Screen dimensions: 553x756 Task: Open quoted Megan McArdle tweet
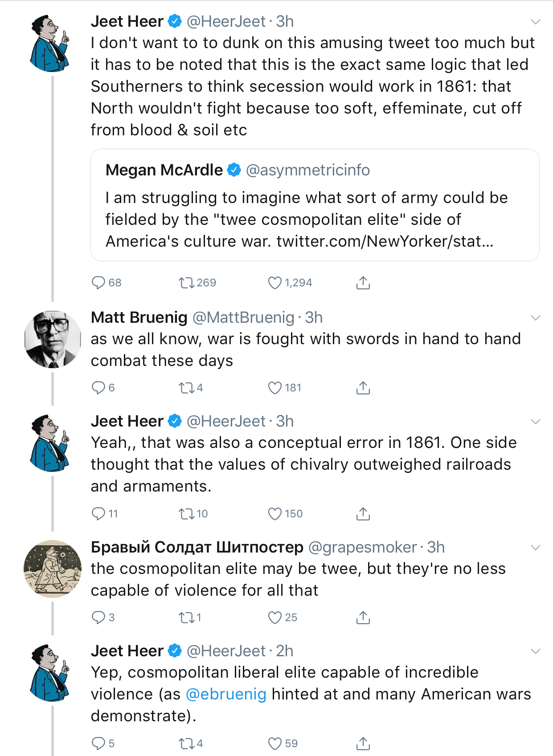coord(315,205)
